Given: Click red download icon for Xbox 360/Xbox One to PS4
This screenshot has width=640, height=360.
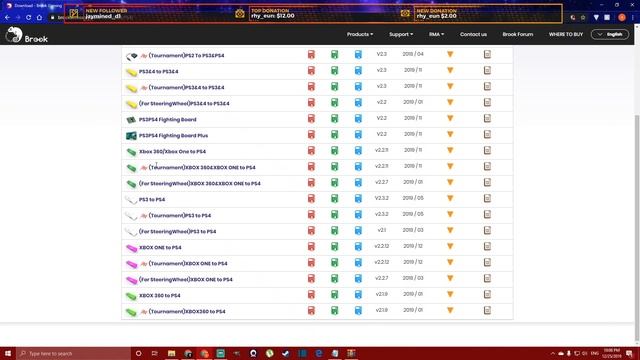Looking at the screenshot, I should [311, 150].
